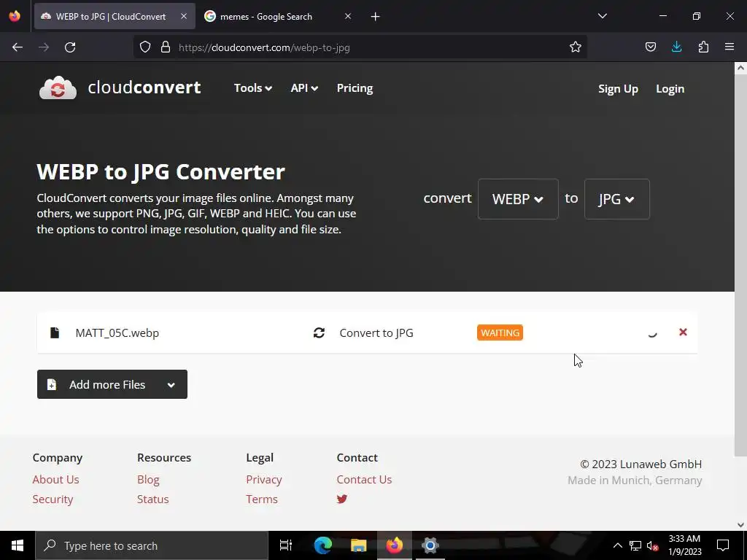
Task: Open Windows Start menu
Action: click(18, 545)
